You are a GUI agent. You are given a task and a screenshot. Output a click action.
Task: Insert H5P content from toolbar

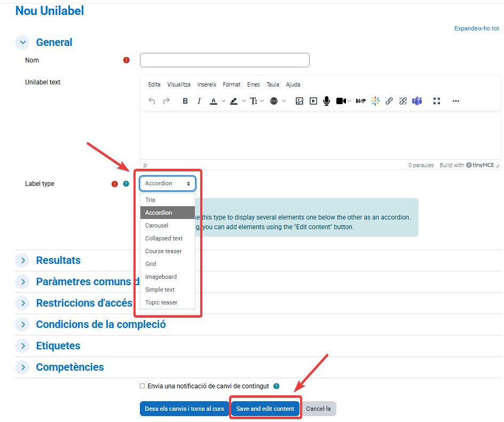click(360, 101)
